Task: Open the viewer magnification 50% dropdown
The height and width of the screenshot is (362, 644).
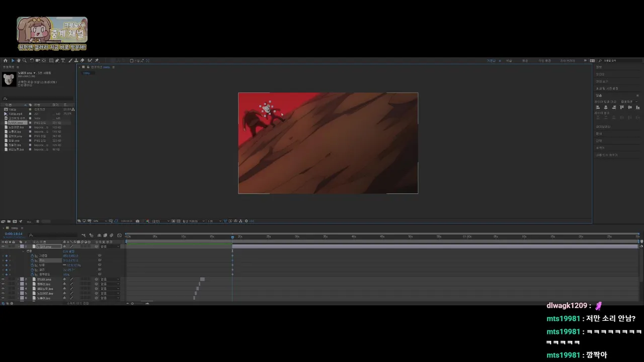Action: (101, 221)
